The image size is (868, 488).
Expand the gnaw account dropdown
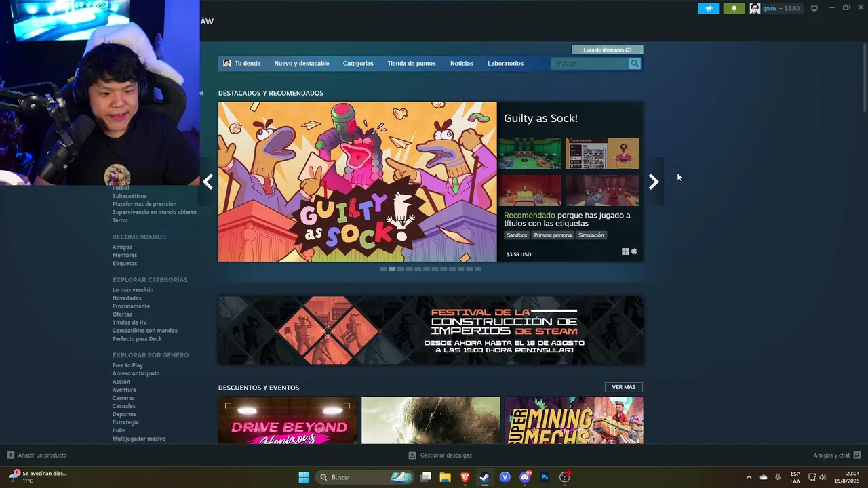781,9
